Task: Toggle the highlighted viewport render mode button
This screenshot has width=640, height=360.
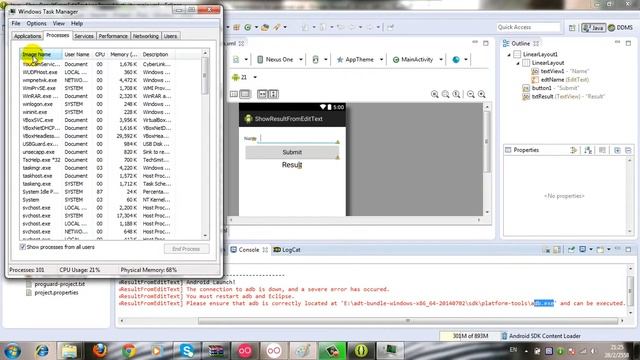Action: tap(245, 94)
